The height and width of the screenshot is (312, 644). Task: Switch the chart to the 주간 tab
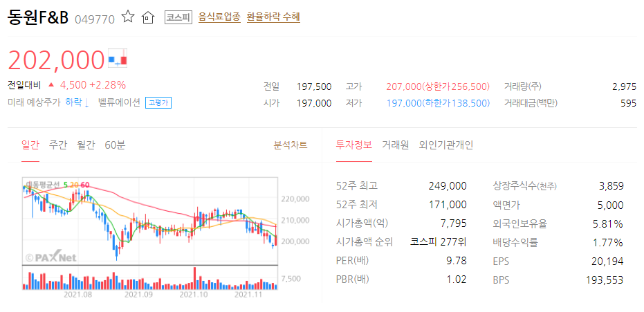[x=58, y=145]
